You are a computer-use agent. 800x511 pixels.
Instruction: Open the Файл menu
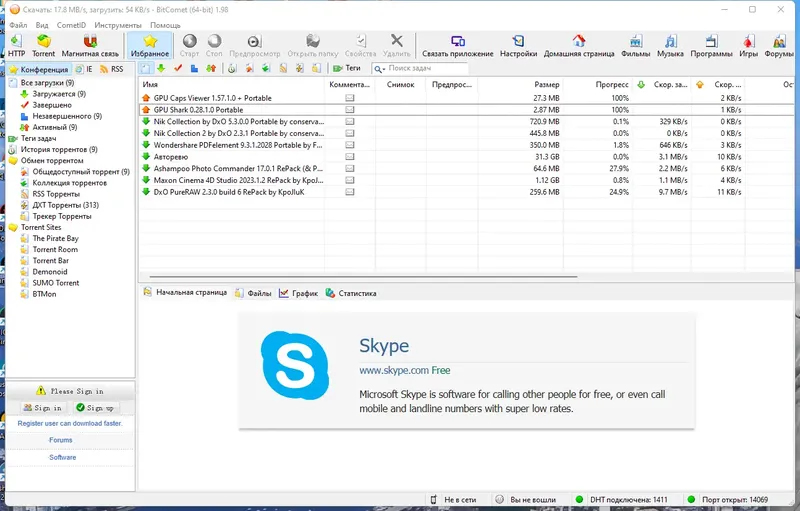[18, 25]
